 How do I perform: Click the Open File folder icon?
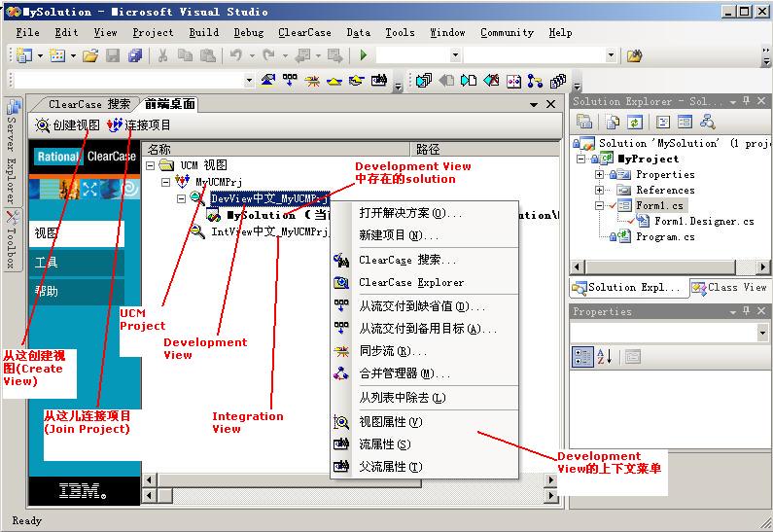tap(90, 55)
